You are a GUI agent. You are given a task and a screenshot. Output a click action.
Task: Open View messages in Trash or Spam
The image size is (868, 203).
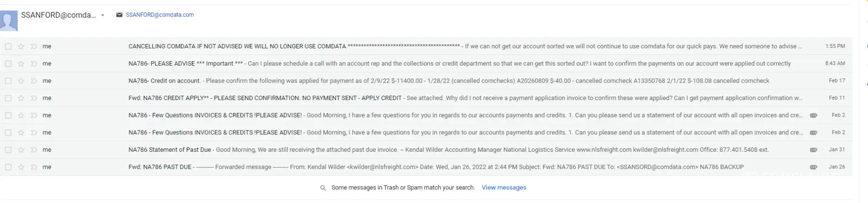pos(503,188)
